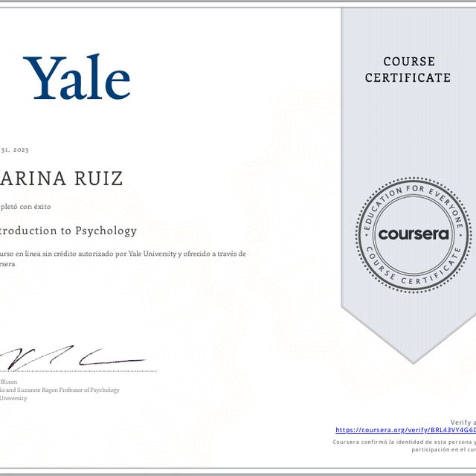
Task: Open the coursera.org verify link
Action: [405, 430]
